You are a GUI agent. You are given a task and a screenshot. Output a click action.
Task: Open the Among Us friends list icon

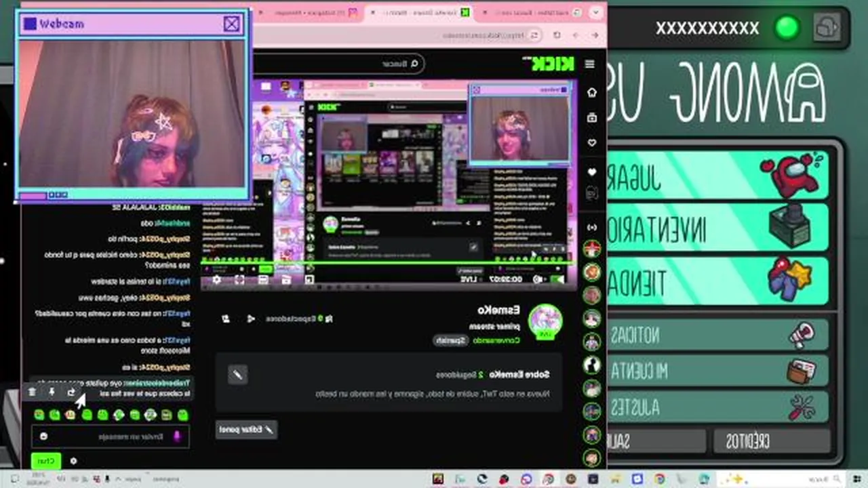pyautogui.click(x=826, y=28)
